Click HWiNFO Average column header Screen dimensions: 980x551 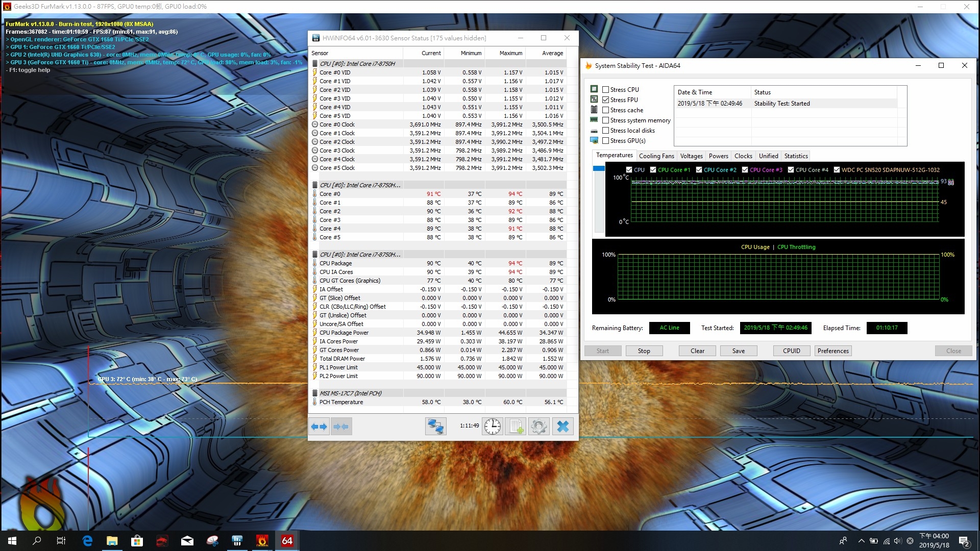pyautogui.click(x=546, y=53)
